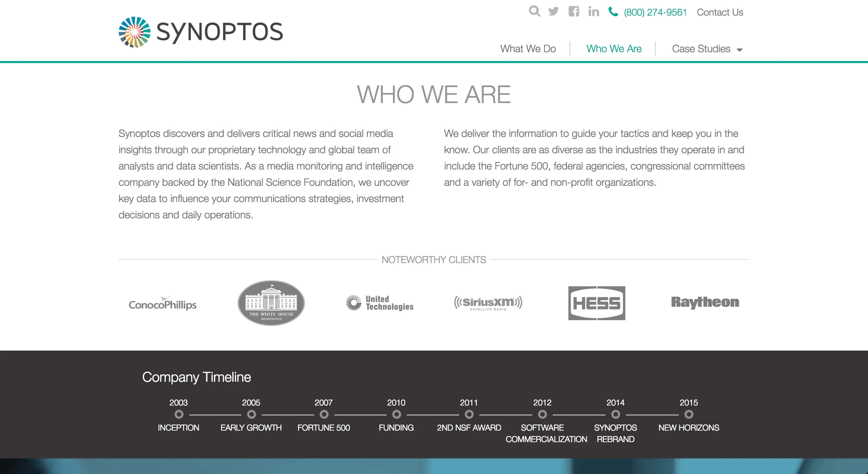The width and height of the screenshot is (868, 474).
Task: Click the NEW HORIZONS timeline label
Action: (689, 428)
